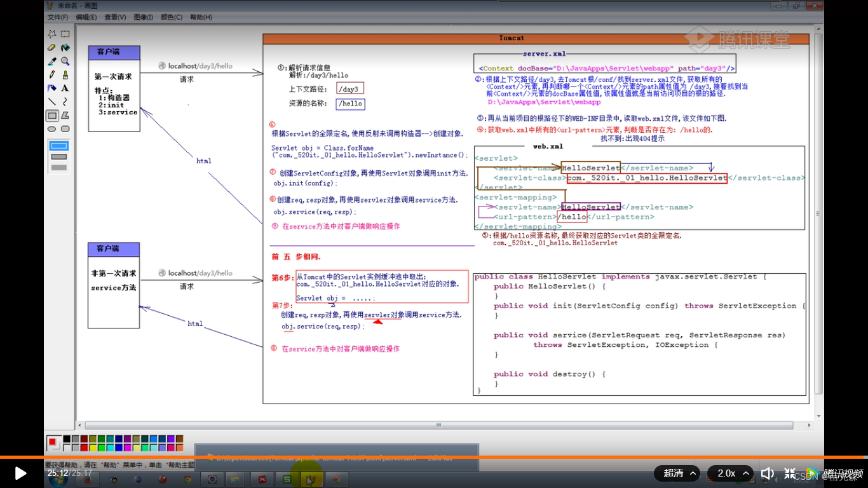Screen dimensions: 868x488
Task: Pick the white color swatch
Action: click(67, 448)
